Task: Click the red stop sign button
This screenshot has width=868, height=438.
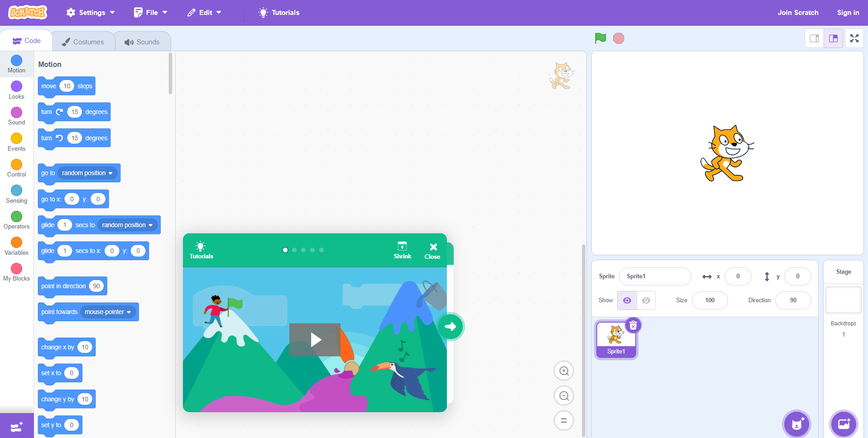Action: tap(619, 38)
